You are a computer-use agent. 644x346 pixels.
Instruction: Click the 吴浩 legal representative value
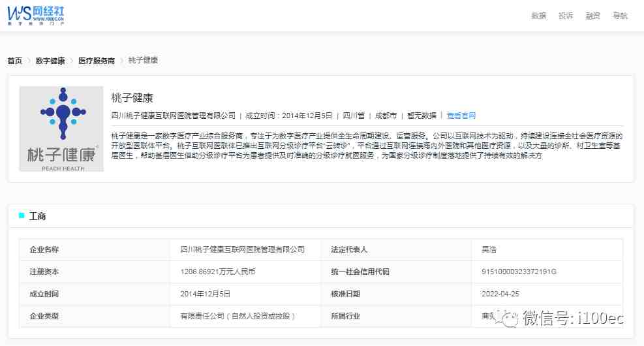click(x=489, y=249)
